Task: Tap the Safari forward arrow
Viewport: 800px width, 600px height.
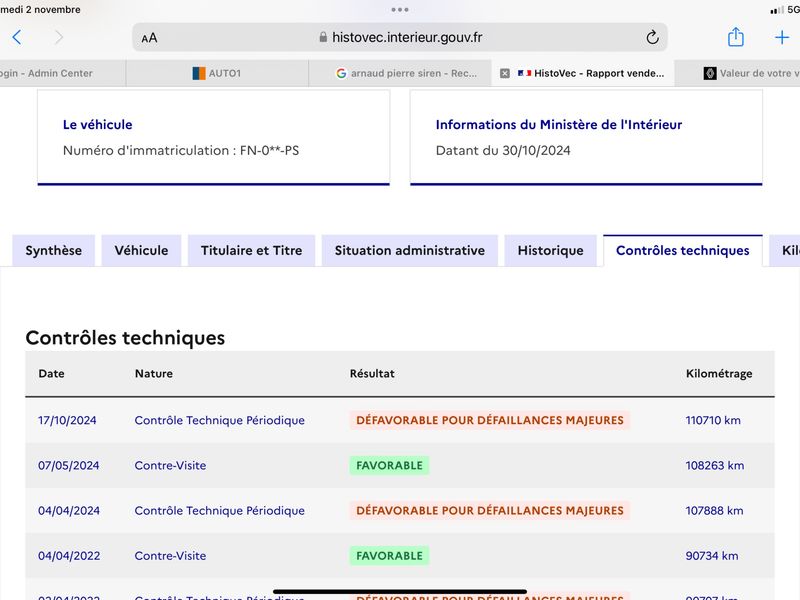Action: [x=59, y=37]
